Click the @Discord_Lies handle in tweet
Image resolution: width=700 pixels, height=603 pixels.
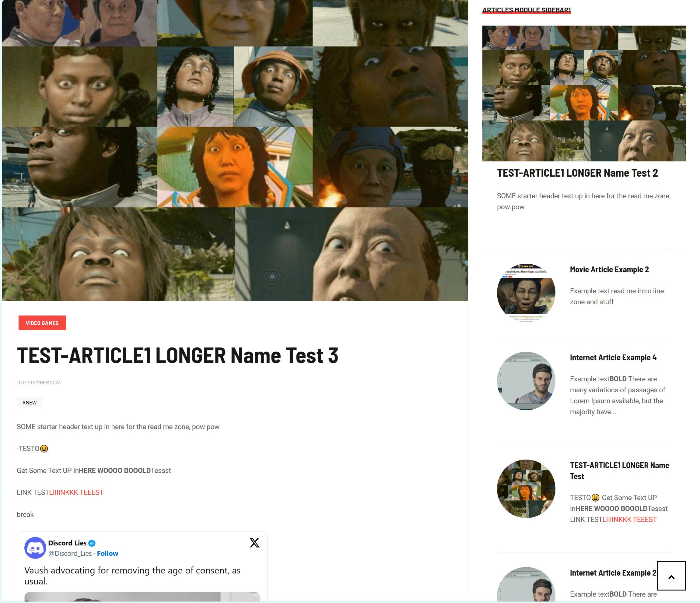[70, 553]
